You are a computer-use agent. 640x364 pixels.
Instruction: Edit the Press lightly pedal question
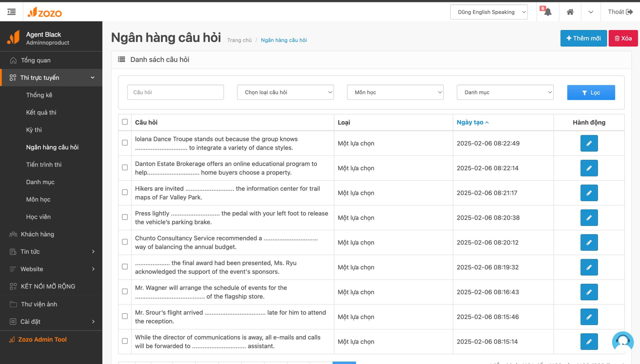click(589, 218)
